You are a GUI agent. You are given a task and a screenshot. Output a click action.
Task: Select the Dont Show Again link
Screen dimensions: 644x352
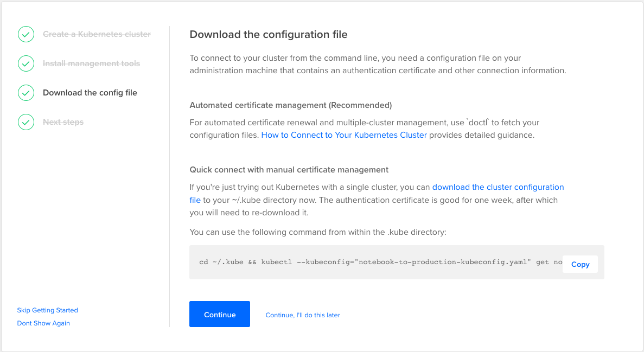click(43, 323)
